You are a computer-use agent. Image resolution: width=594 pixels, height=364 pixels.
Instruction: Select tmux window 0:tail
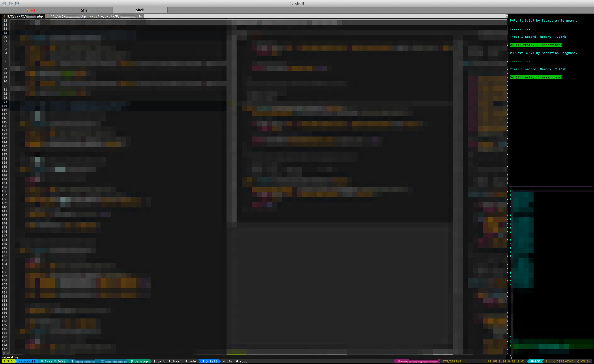pos(159,361)
